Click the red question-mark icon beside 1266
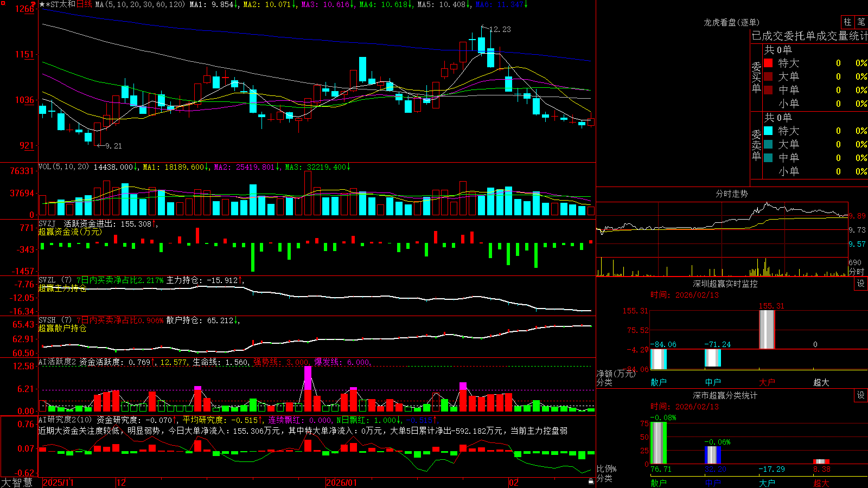The height and width of the screenshot is (488, 868). click(33, 4)
